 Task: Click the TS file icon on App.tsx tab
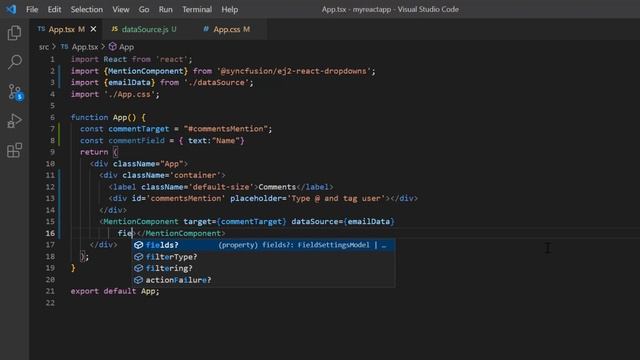(41, 29)
